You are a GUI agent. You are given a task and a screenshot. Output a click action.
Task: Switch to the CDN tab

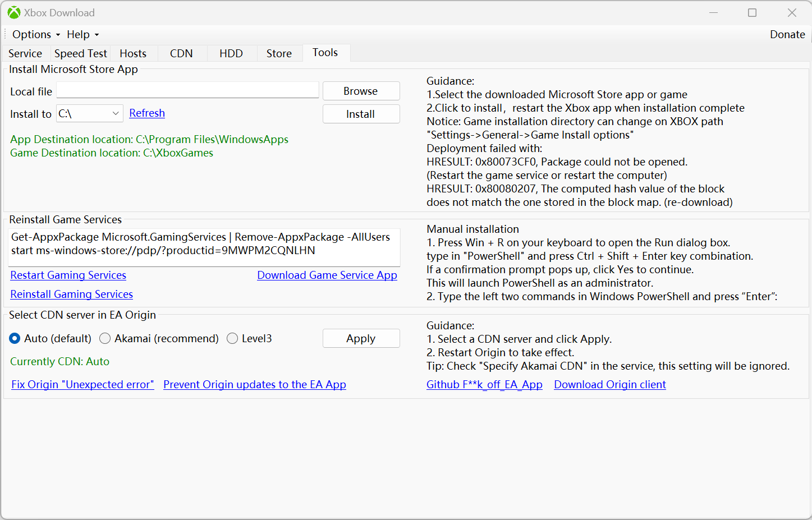click(x=181, y=53)
